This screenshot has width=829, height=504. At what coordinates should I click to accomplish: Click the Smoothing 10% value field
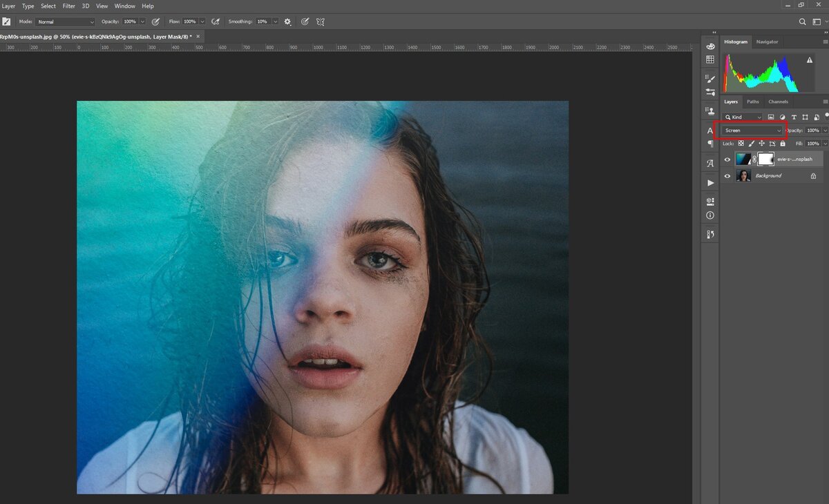[x=263, y=22]
